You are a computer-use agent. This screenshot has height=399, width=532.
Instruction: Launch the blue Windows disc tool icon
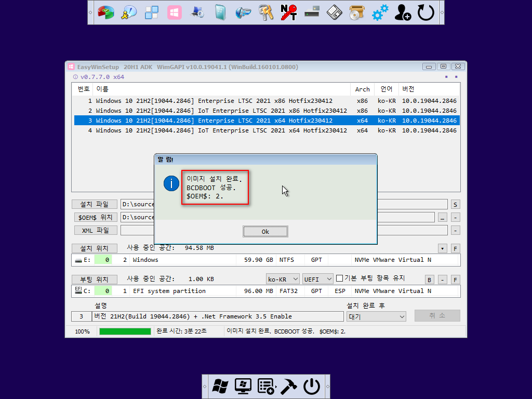pos(243,12)
